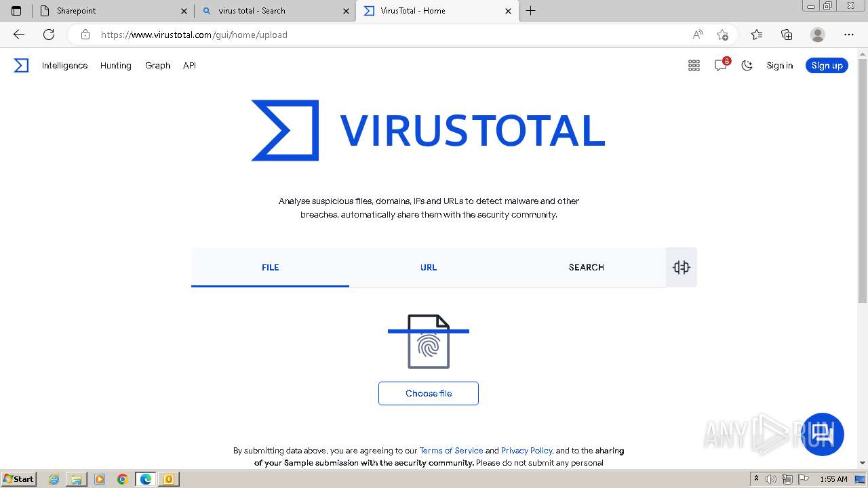868x488 pixels.
Task: Click the browser profile avatar icon
Action: tap(818, 35)
